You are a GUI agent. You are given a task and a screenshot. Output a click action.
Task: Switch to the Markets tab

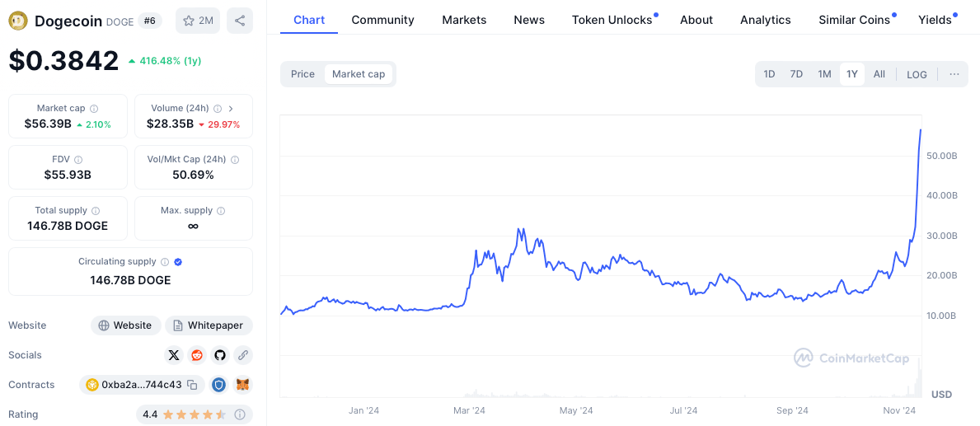pyautogui.click(x=464, y=20)
